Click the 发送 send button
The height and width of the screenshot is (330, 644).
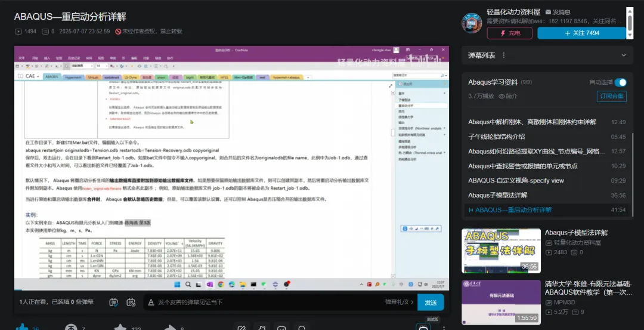(x=431, y=303)
